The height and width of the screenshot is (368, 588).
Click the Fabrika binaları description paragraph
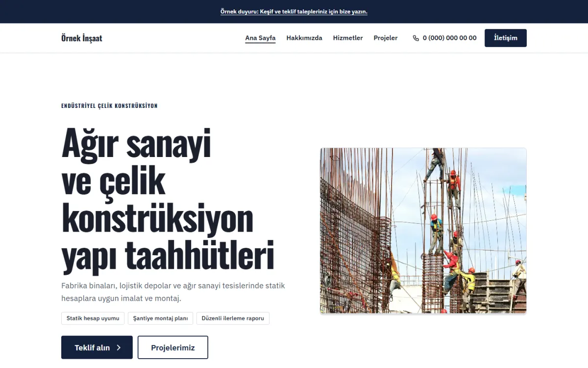pos(173,292)
